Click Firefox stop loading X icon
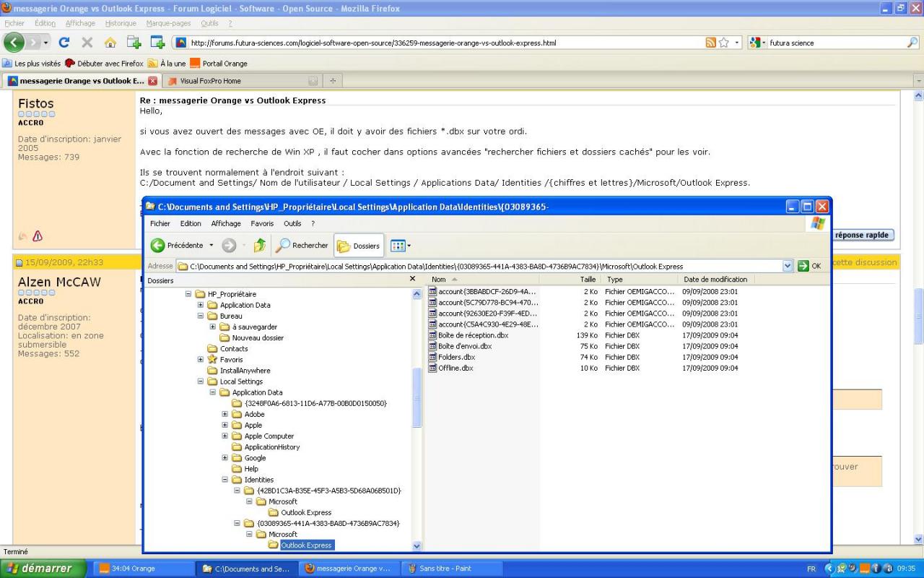Image resolution: width=924 pixels, height=578 pixels. [x=87, y=43]
